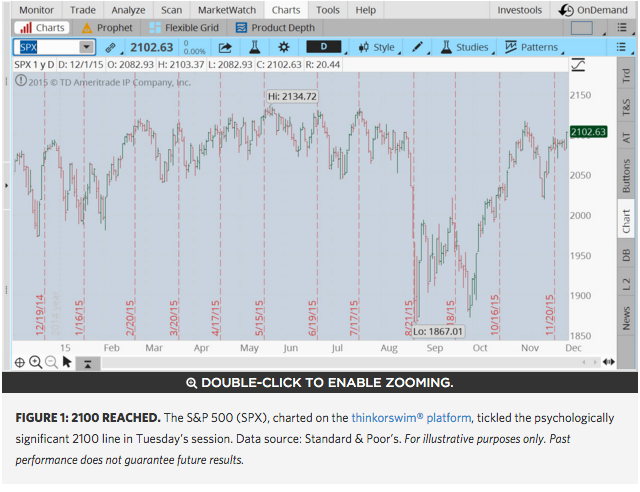Image resolution: width=640 pixels, height=492 pixels.
Task: Click the symbol link chain icon
Action: (x=110, y=48)
